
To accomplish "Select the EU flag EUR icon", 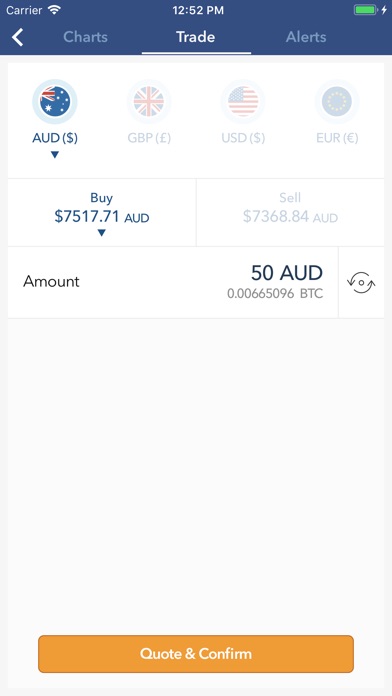I will coord(337,102).
